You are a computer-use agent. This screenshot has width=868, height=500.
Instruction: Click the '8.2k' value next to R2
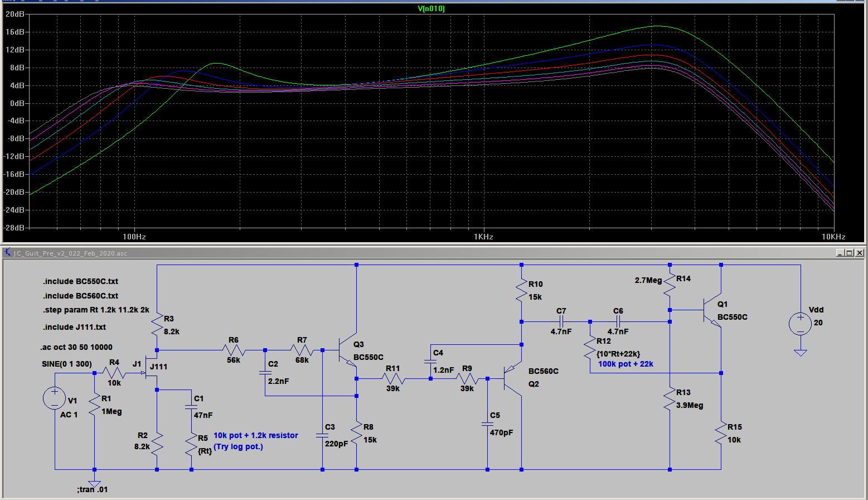pos(142,446)
